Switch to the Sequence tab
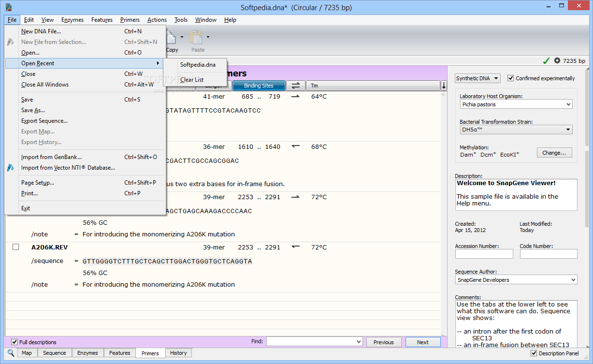 [x=55, y=353]
